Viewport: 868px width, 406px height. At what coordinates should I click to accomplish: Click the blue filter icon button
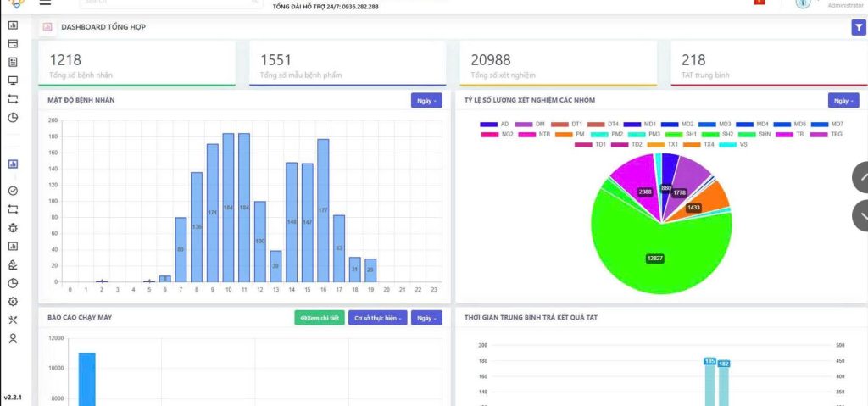tap(857, 28)
